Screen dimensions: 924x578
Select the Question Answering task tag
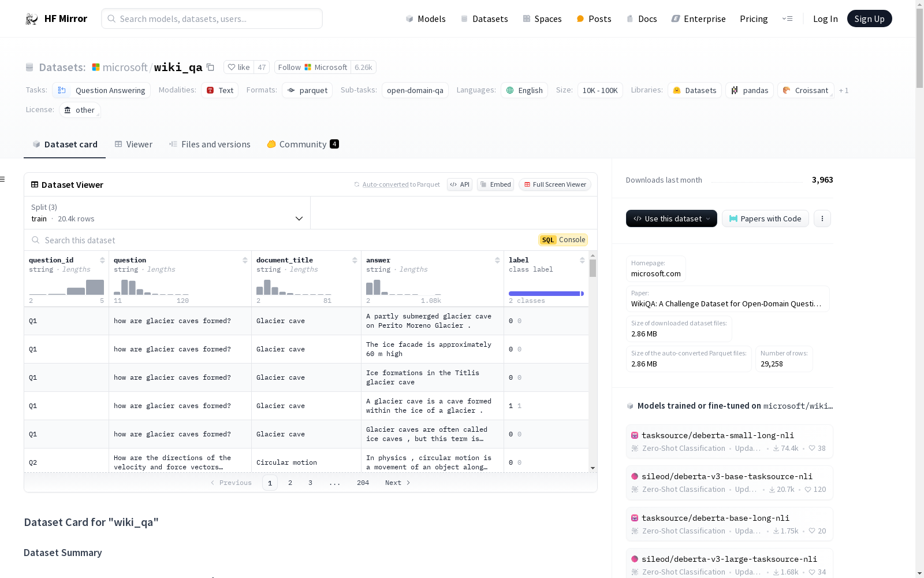click(x=101, y=90)
